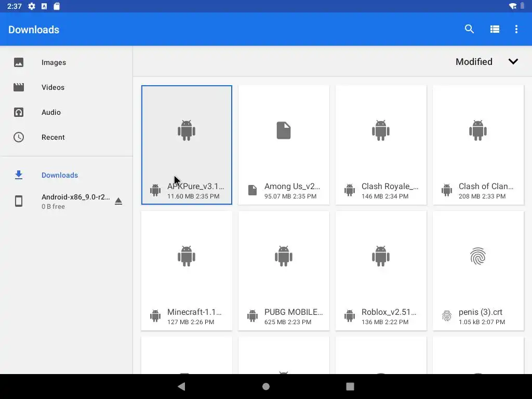
Task: Click small Android icon beside Roblox name
Action: click(350, 316)
